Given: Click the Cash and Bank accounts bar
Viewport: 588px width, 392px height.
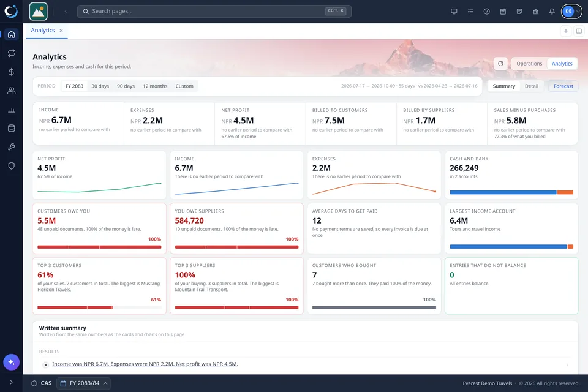Looking at the screenshot, I should pos(511,192).
